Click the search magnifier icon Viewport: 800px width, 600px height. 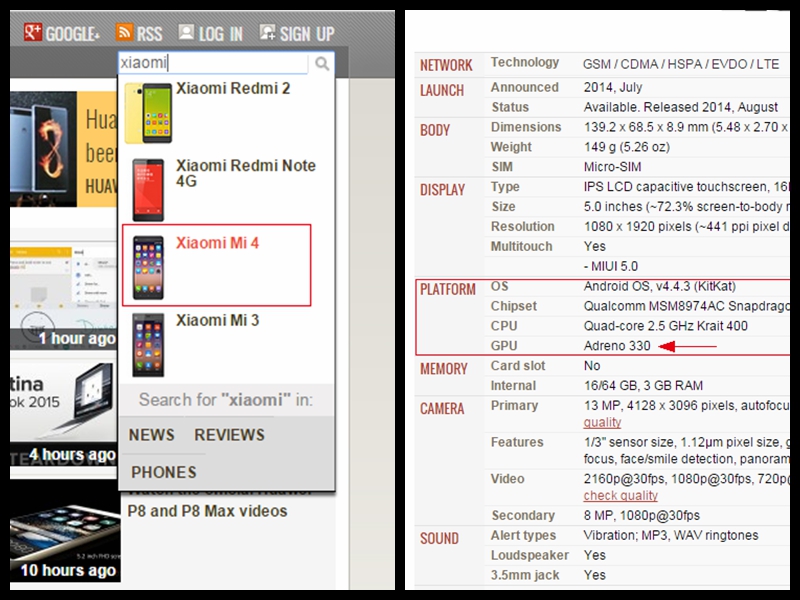(x=322, y=64)
